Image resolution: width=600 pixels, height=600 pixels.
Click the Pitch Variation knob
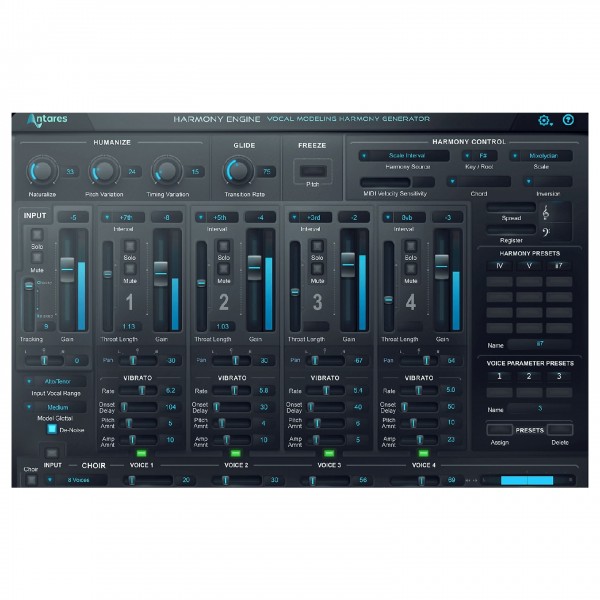tap(104, 171)
